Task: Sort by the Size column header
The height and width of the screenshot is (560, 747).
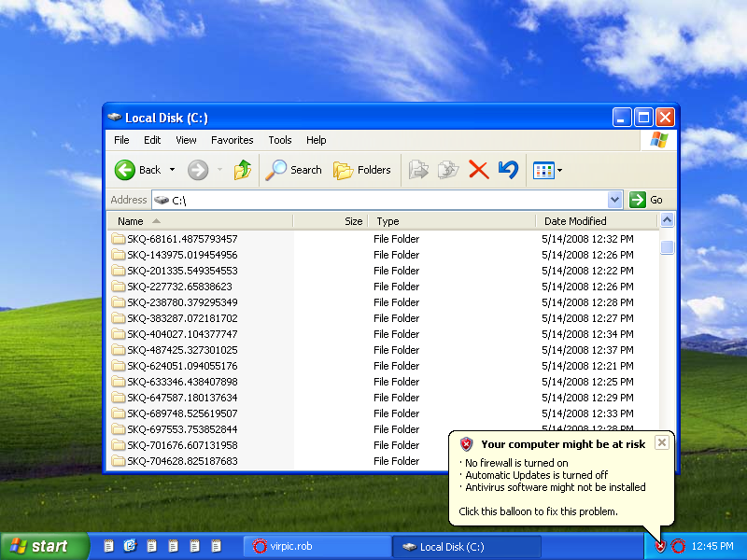Action: [x=331, y=221]
